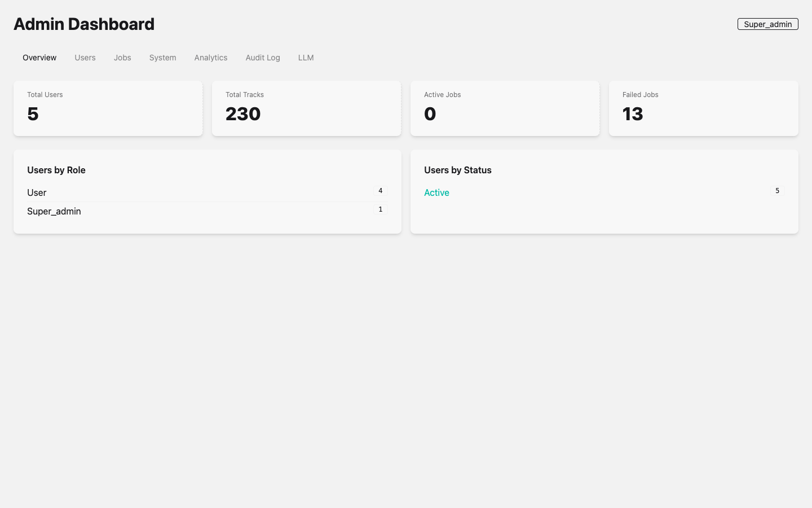
Task: Open the Active Jobs card
Action: click(505, 108)
